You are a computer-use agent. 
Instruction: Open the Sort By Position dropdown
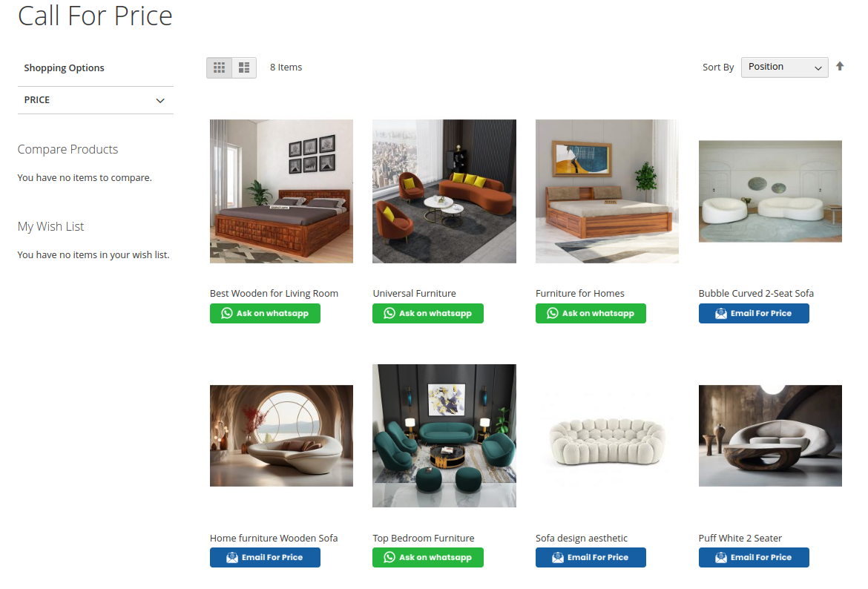coord(784,67)
